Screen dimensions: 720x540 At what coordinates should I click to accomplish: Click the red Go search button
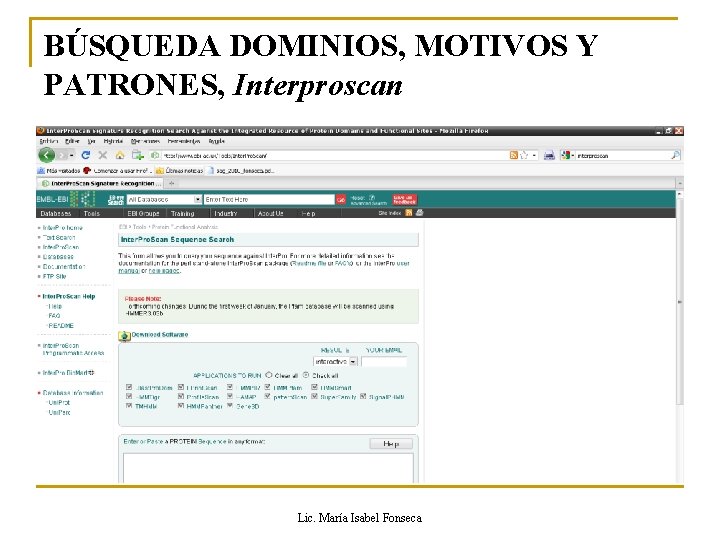tap(341, 199)
